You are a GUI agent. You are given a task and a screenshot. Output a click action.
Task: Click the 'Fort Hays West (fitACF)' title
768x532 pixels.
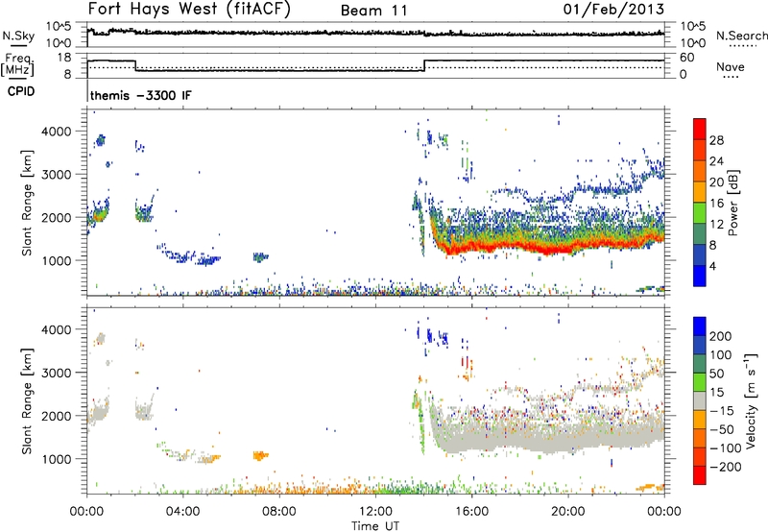point(189,9)
